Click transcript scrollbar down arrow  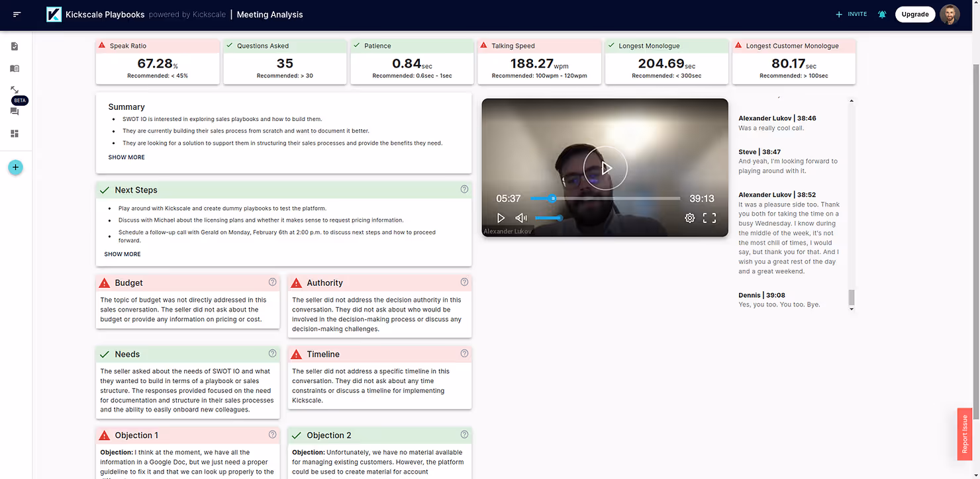(x=852, y=309)
